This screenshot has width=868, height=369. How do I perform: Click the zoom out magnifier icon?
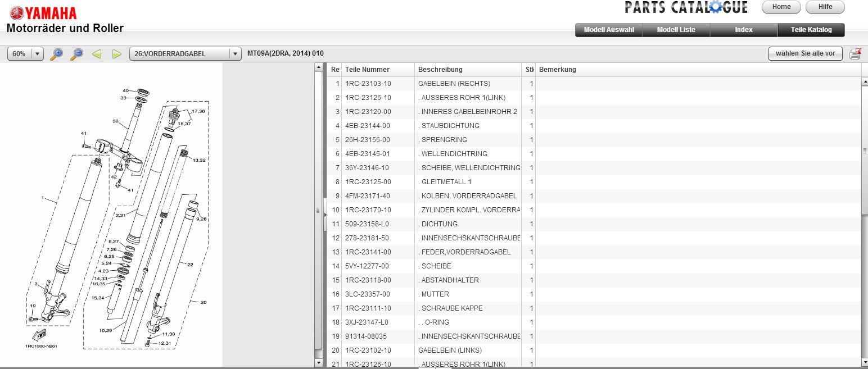pyautogui.click(x=76, y=54)
